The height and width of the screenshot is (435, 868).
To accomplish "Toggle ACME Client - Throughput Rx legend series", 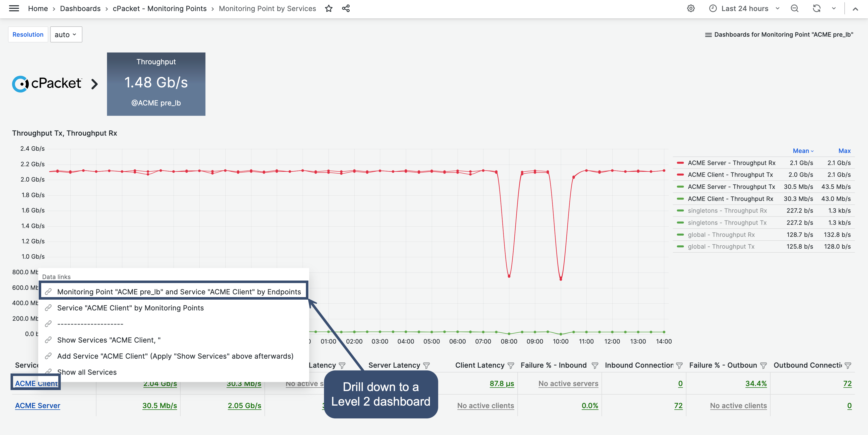I will coord(731,199).
